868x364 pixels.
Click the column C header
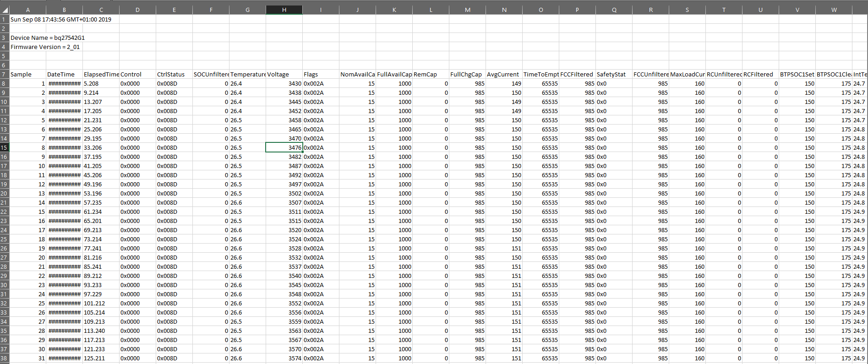(101, 10)
